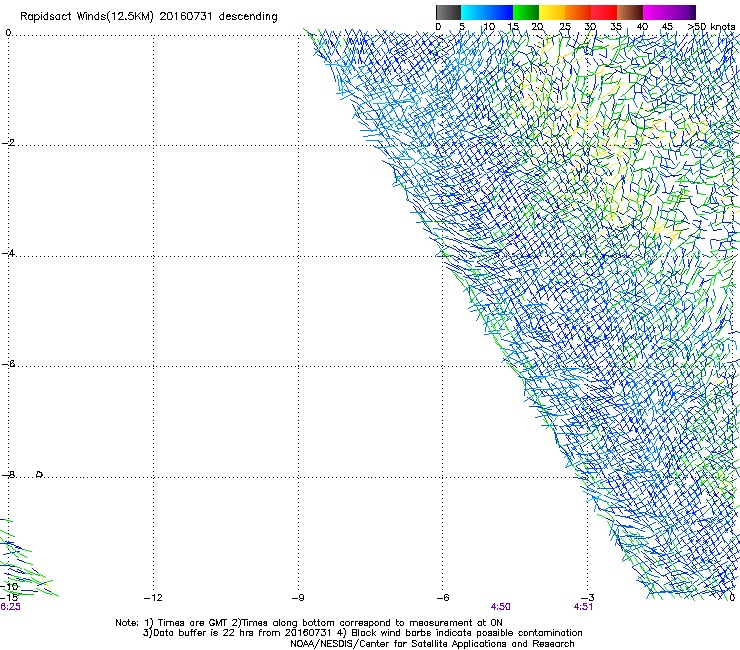
Task: Click the NOAA/NESDIS credit line
Action: [432, 644]
